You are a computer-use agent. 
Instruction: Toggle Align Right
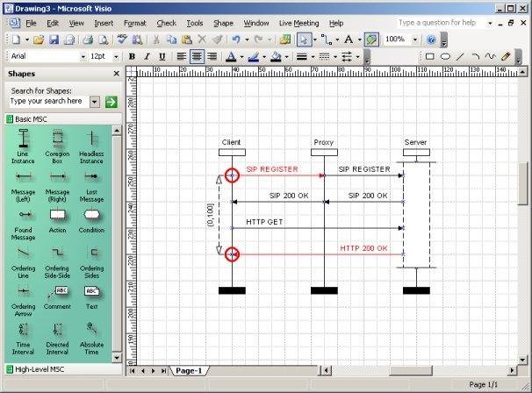(212, 57)
